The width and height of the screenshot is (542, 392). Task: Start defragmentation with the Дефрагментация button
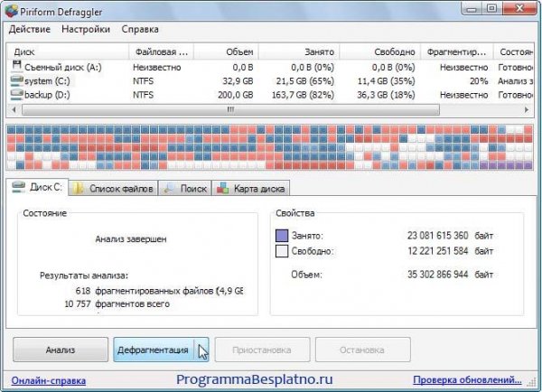coord(154,350)
